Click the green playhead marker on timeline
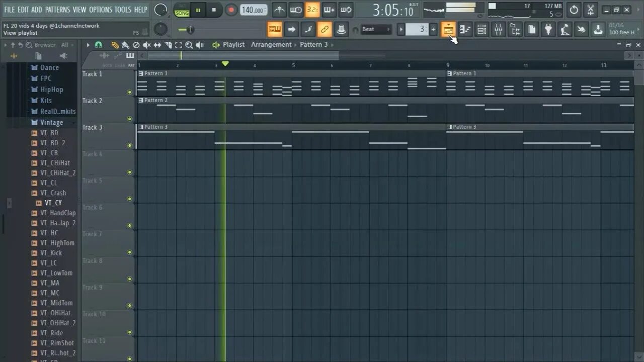Screen dimensions: 644x362 [x=225, y=64]
